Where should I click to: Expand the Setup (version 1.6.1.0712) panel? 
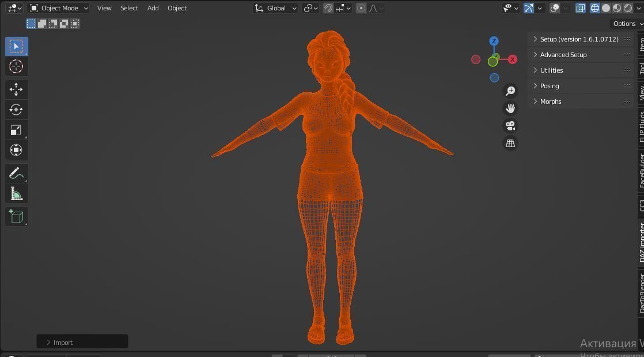(x=581, y=39)
